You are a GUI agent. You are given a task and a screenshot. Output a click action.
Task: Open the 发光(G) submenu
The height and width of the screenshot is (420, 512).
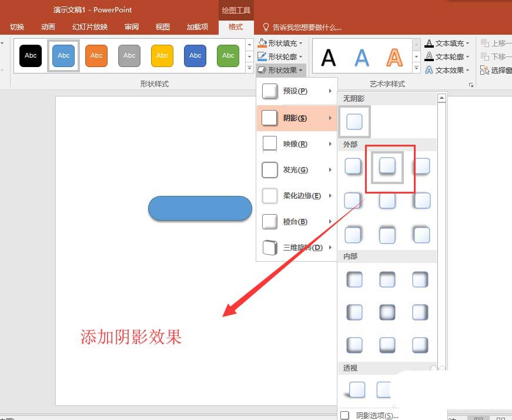(297, 169)
